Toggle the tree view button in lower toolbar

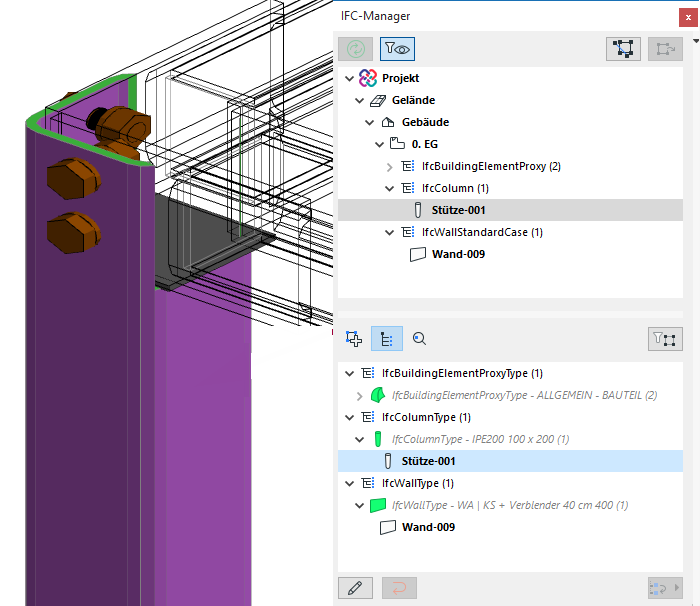387,339
